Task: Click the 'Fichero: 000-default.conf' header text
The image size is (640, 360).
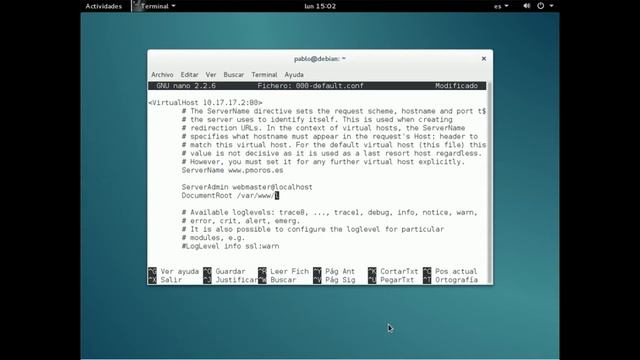Action: (310, 86)
